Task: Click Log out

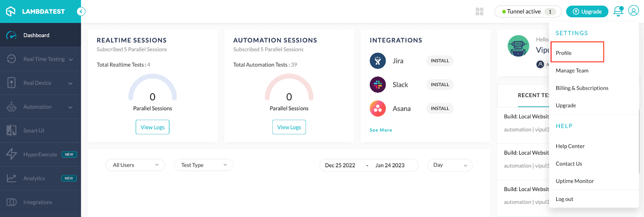Action: [x=564, y=199]
